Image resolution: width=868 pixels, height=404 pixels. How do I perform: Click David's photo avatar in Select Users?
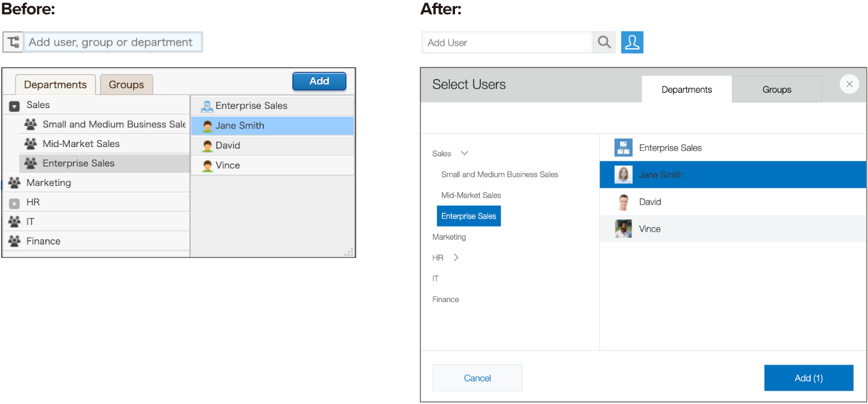pos(623,202)
